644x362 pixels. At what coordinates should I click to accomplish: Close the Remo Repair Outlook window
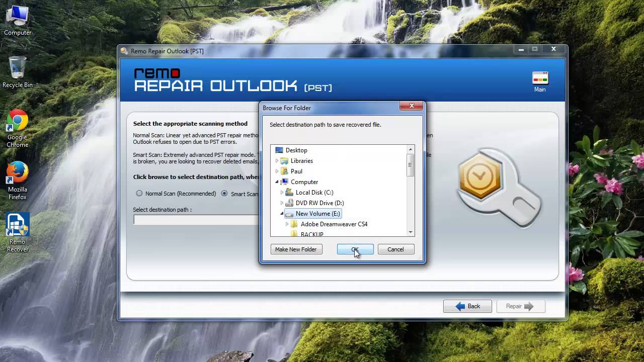click(553, 49)
